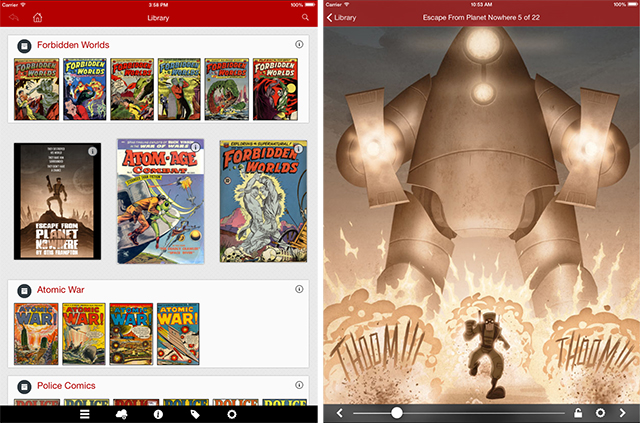640x423 pixels.
Task: Tap the Atomic War series group icon
Action: [24, 291]
